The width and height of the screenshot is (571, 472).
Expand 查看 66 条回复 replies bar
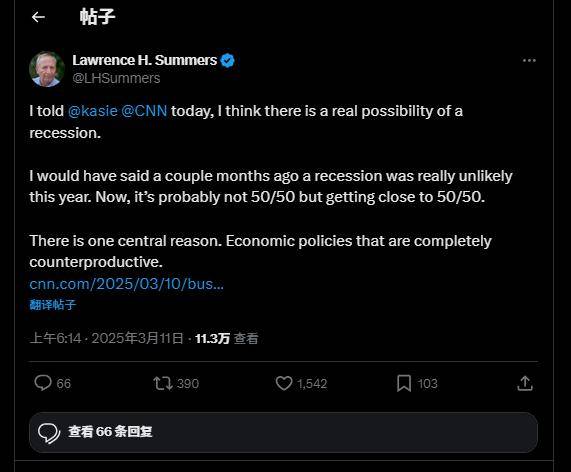point(283,432)
